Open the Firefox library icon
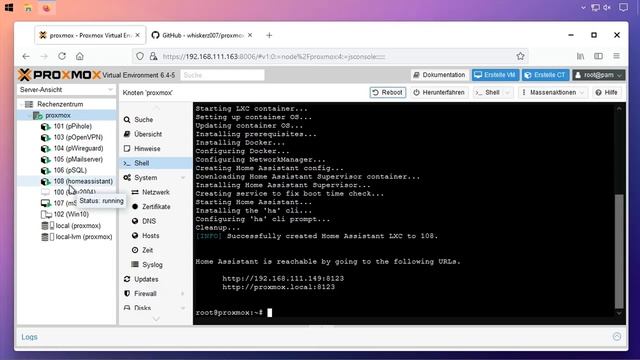This screenshot has height=360, width=640. coord(580,56)
